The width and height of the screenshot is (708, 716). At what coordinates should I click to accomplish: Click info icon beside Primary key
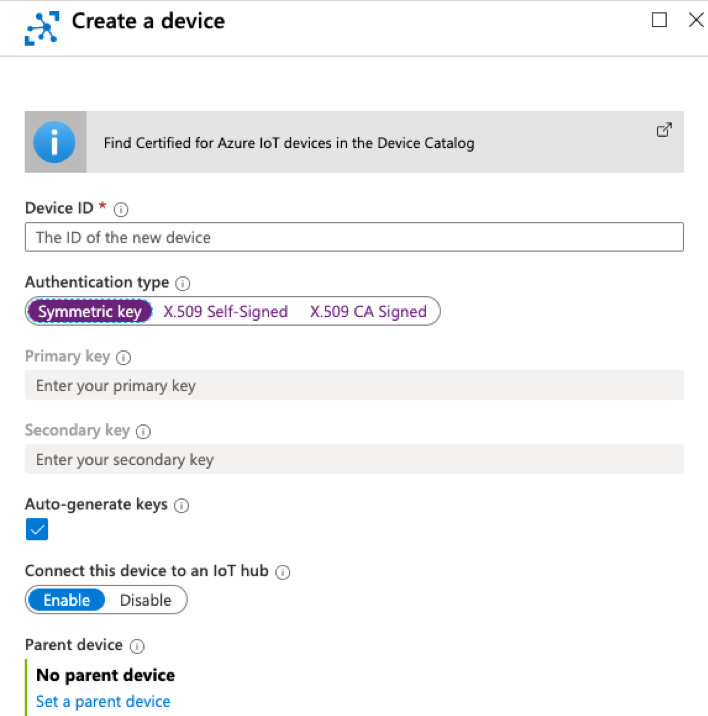coord(124,357)
